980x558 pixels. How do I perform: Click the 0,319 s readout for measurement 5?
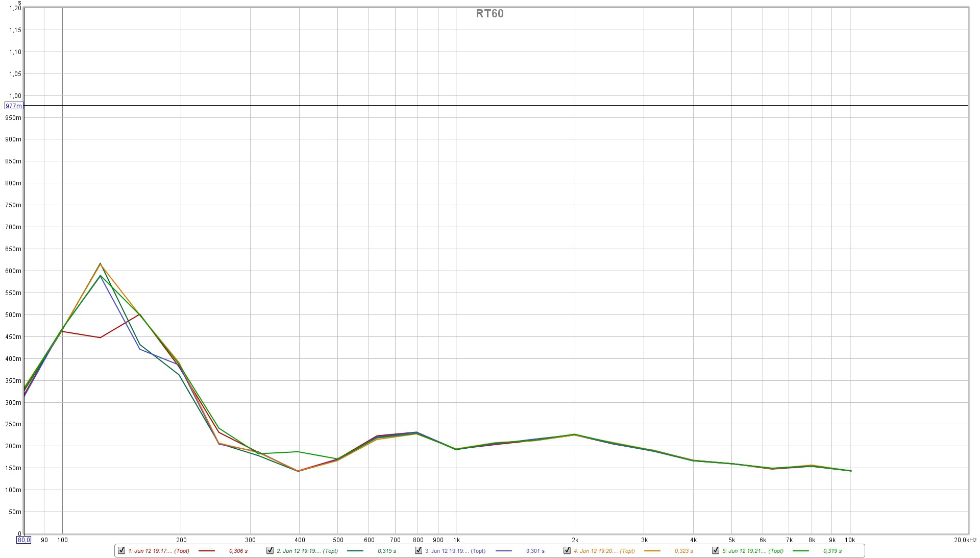[832, 551]
